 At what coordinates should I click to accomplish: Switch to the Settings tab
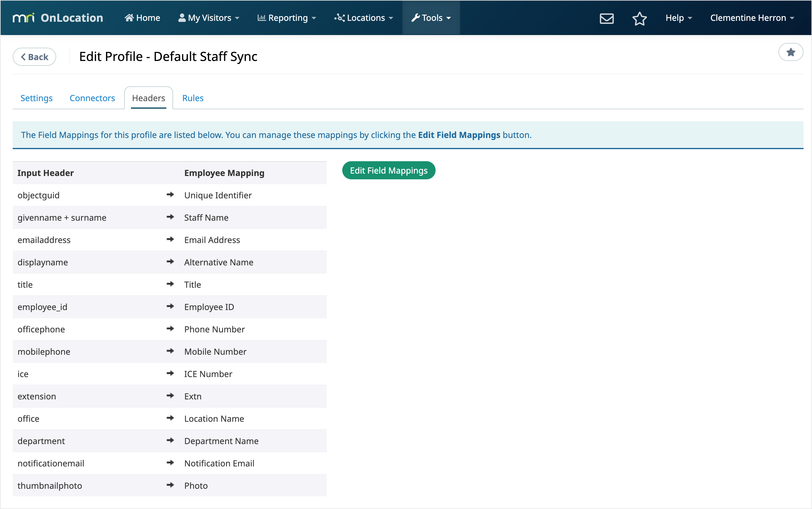pyautogui.click(x=36, y=98)
